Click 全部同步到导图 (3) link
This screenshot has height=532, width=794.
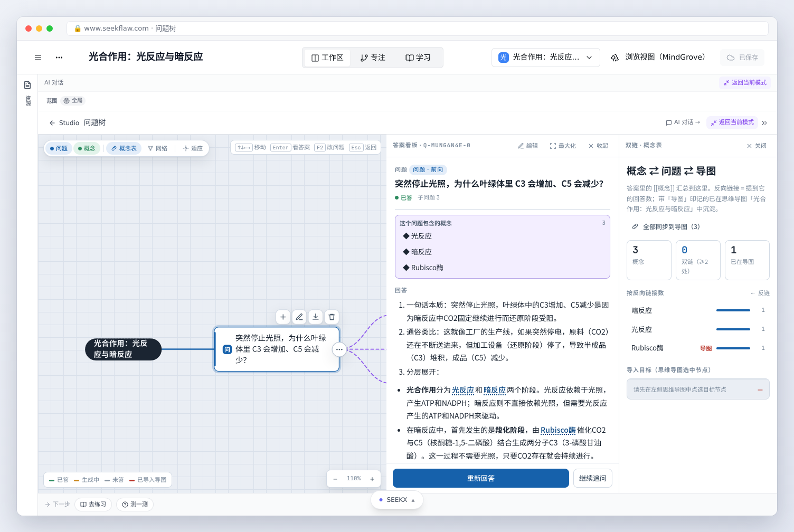[666, 226]
